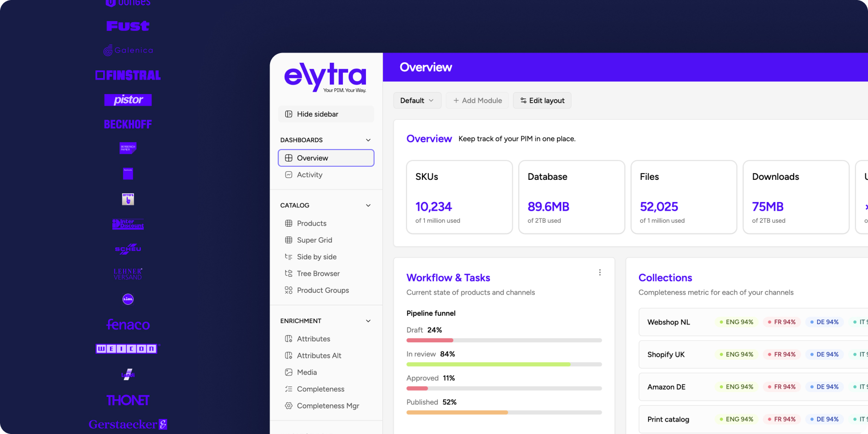Click the Product Groups icon

click(x=288, y=290)
